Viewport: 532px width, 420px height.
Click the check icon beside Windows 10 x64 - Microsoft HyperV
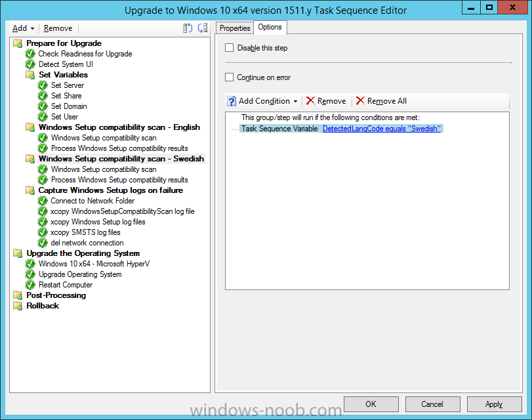click(30, 264)
